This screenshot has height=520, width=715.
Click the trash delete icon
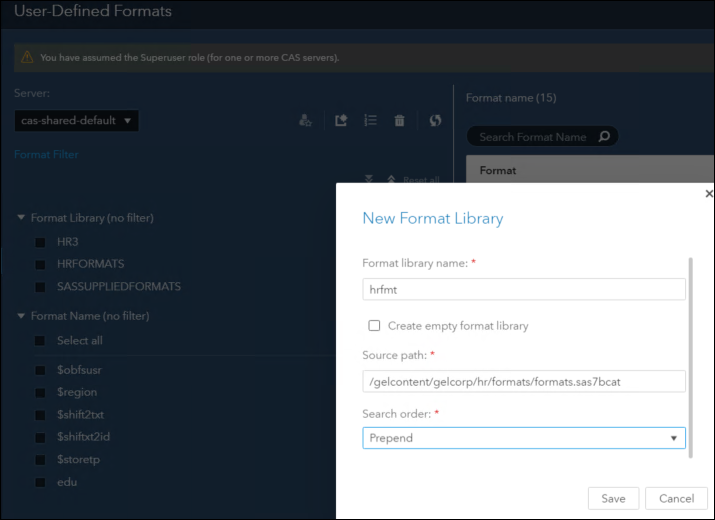[x=400, y=121]
